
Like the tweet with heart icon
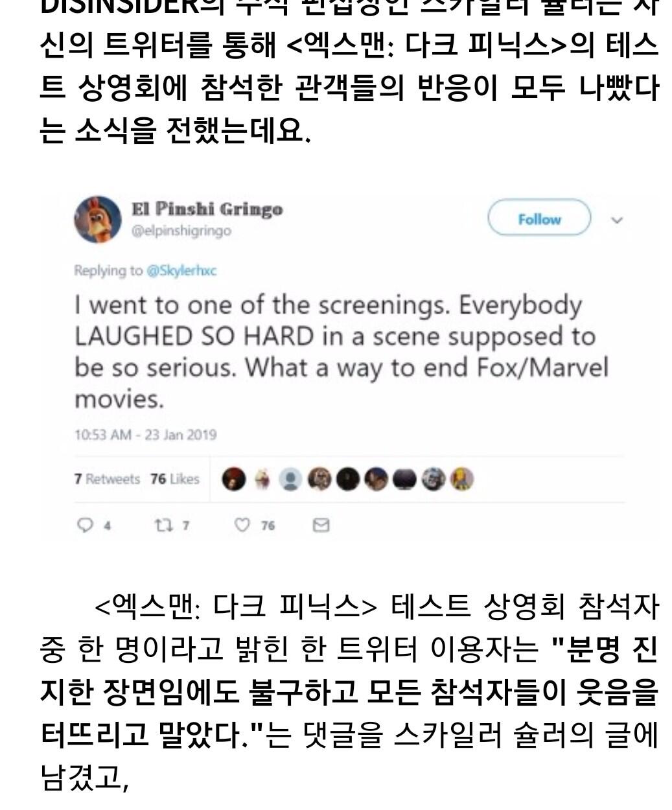point(242,526)
